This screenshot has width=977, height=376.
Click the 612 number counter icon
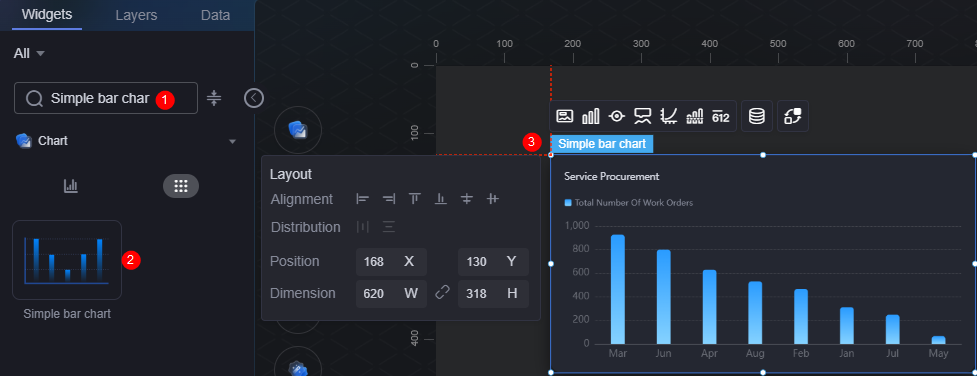tap(721, 116)
